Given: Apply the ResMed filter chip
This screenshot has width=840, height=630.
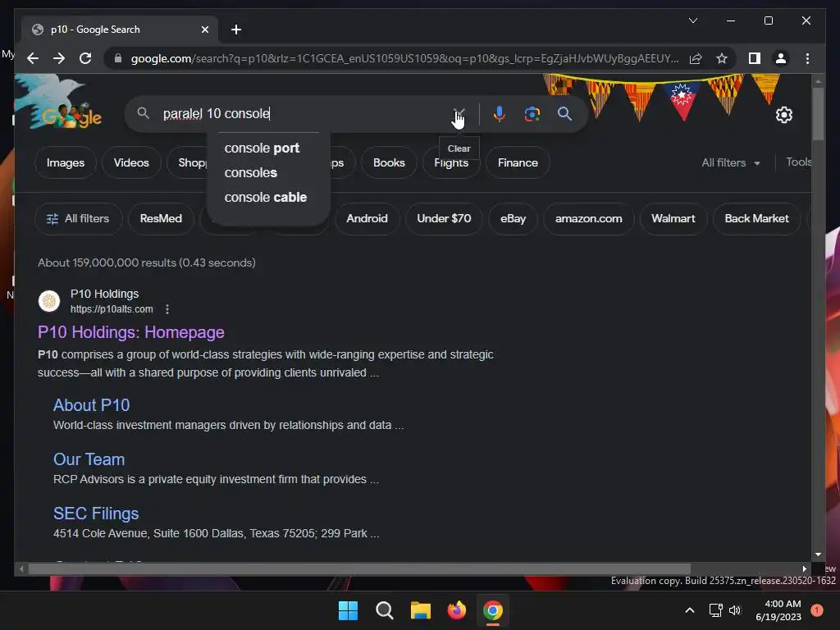Looking at the screenshot, I should tap(161, 218).
